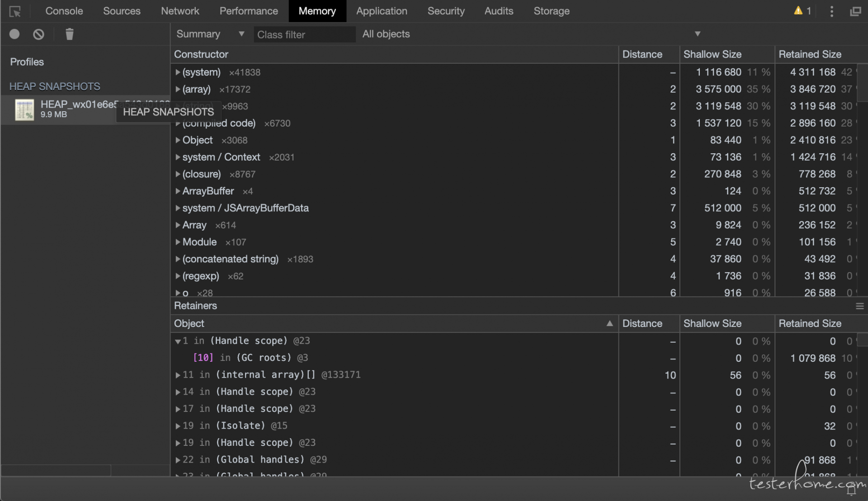The height and width of the screenshot is (501, 868).
Task: Click the HEAP SNAPSHOTS section label
Action: [x=55, y=86]
